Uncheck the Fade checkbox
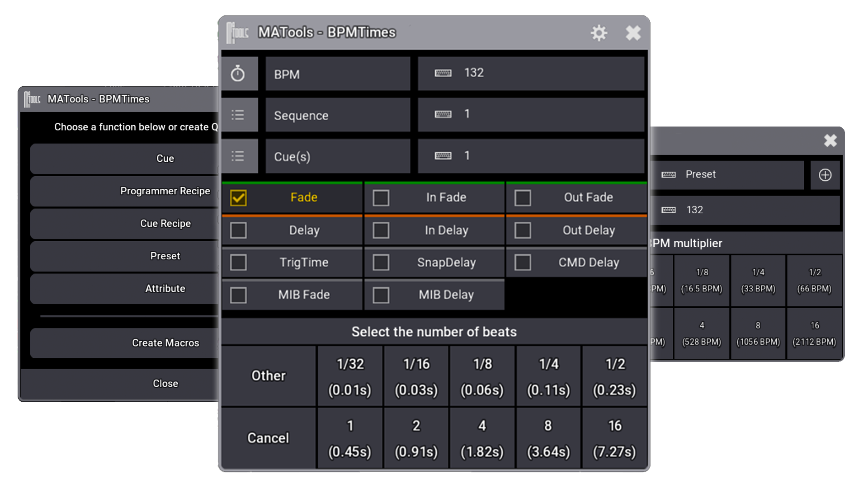 click(x=238, y=198)
